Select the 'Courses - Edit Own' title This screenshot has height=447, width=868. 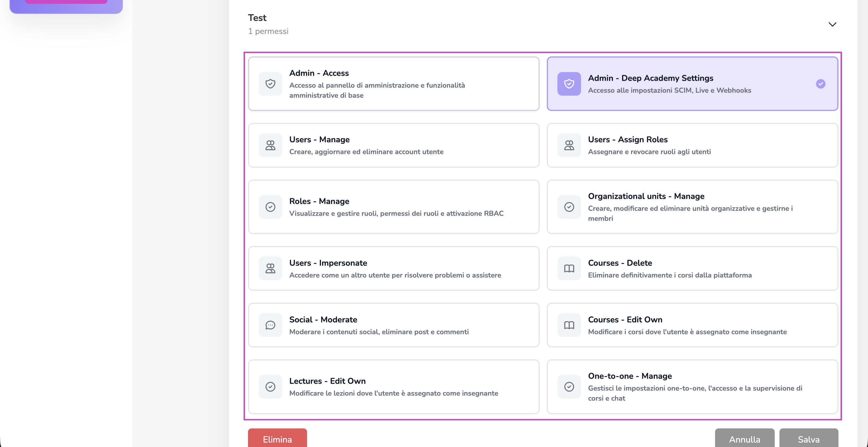coord(625,319)
